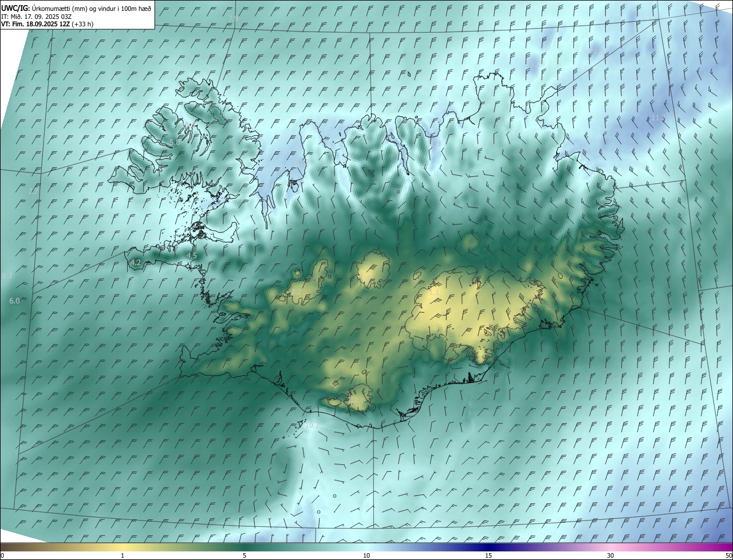The width and height of the screenshot is (733, 560).
Task: Click the 11.7 value in the northeast
Action: (x=659, y=118)
